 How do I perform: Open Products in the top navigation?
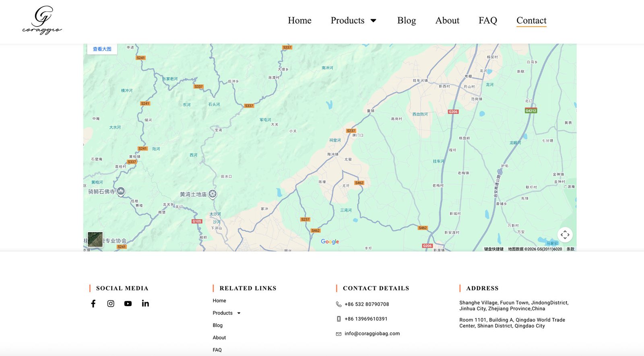(x=347, y=21)
